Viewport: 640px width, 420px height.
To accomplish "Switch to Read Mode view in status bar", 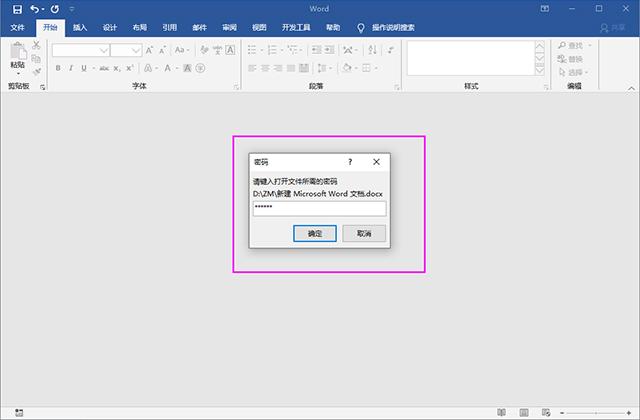I will [x=502, y=412].
